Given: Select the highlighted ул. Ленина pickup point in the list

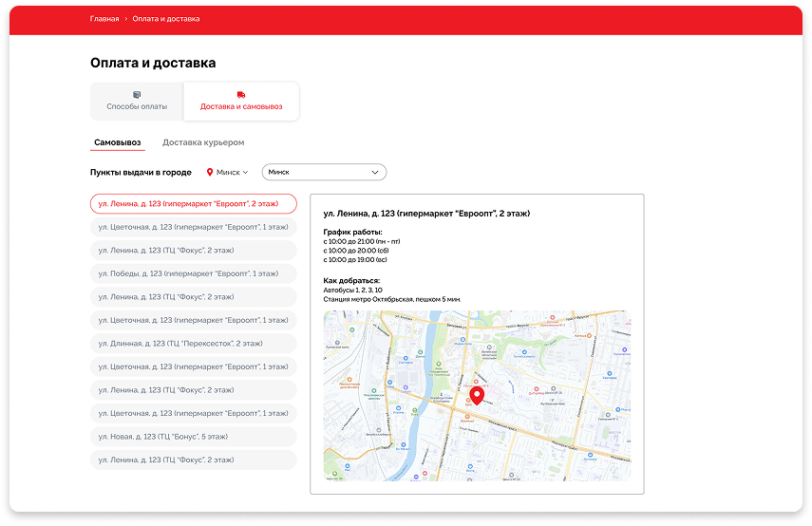Looking at the screenshot, I should [x=193, y=204].
